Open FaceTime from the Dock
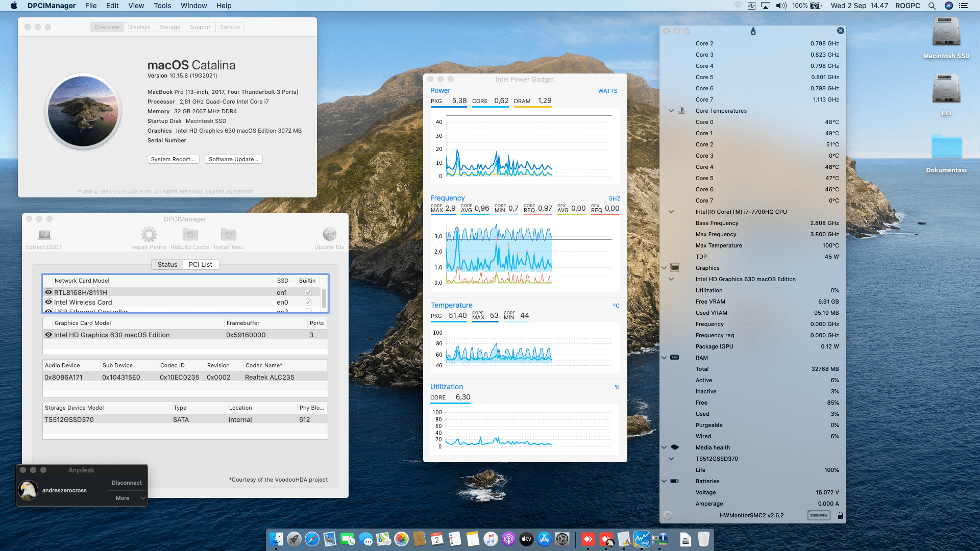980x551 pixels. [348, 539]
